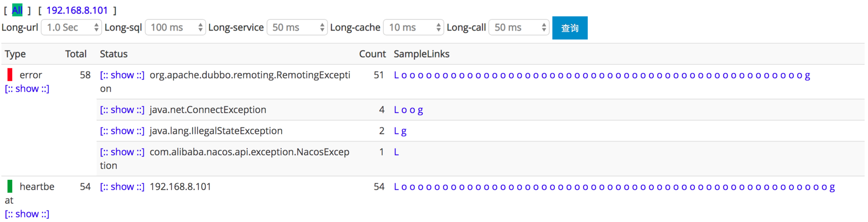The image size is (868, 222).
Task: Expand the Long-service 50 ms dropdown
Action: click(297, 28)
